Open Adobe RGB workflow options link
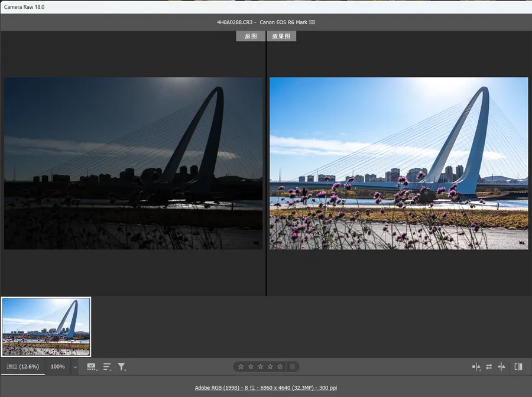This screenshot has height=397, width=532. [x=265, y=388]
